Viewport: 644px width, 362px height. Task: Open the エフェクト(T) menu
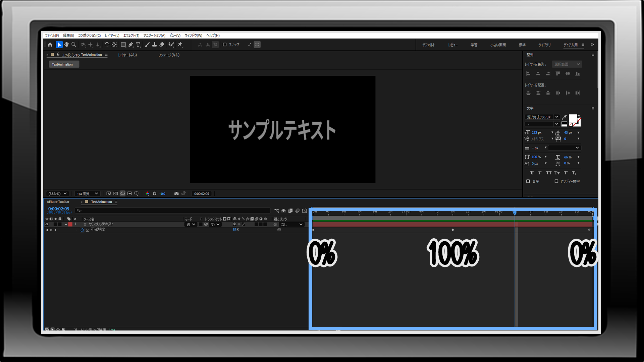click(x=131, y=36)
